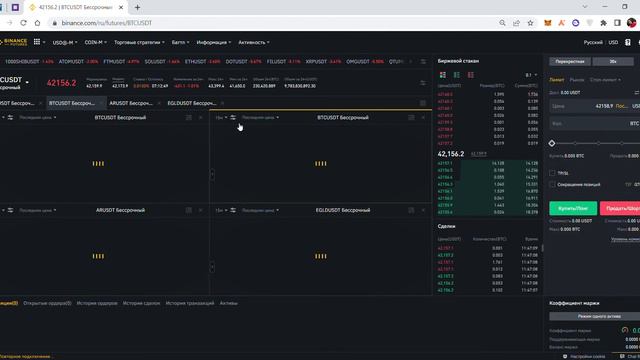Image resolution: width=640 pixels, height=360 pixels.
Task: Click the price input field
Action: (x=595, y=106)
